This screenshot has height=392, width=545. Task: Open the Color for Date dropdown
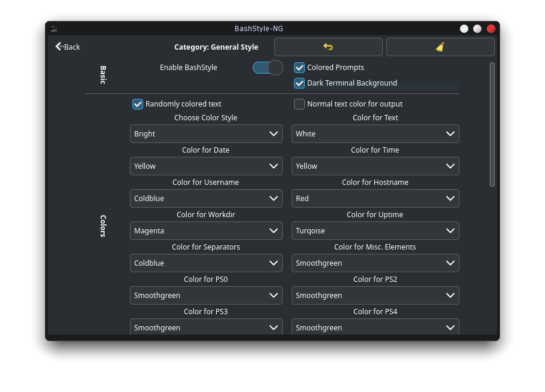tap(206, 166)
